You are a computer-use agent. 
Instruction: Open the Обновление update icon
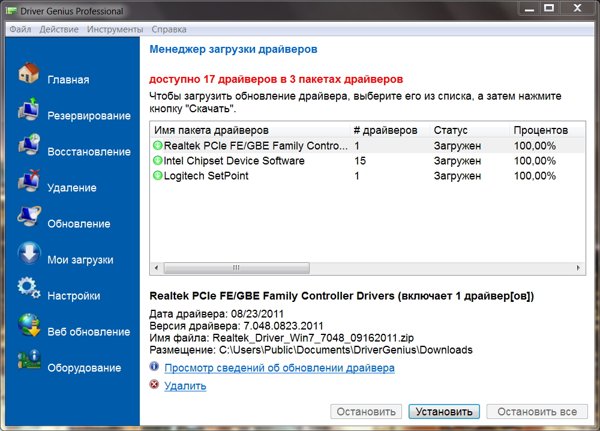point(29,217)
